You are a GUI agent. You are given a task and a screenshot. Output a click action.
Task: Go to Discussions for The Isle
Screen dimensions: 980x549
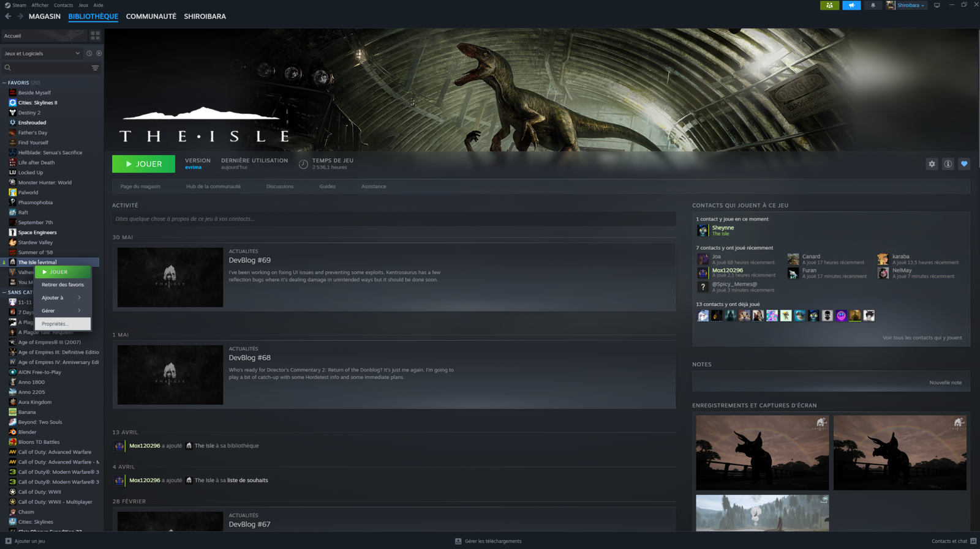click(x=280, y=186)
